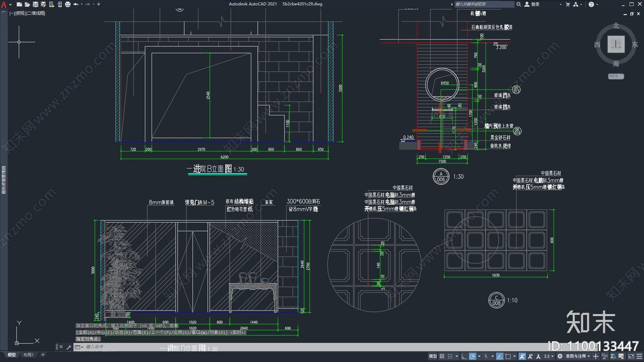The width and height of the screenshot is (644, 362).
Task: Toggle object snap tracking button
Action: pyautogui.click(x=500, y=356)
